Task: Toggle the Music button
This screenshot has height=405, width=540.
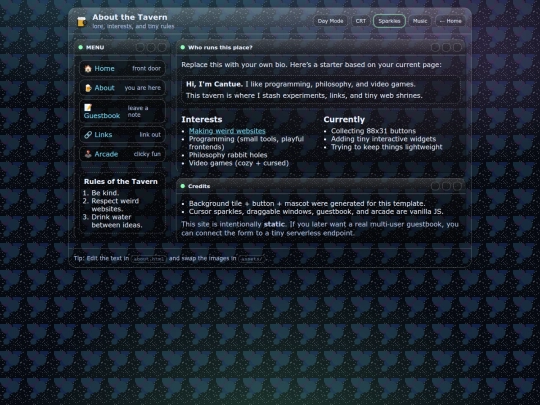Action: (420, 21)
